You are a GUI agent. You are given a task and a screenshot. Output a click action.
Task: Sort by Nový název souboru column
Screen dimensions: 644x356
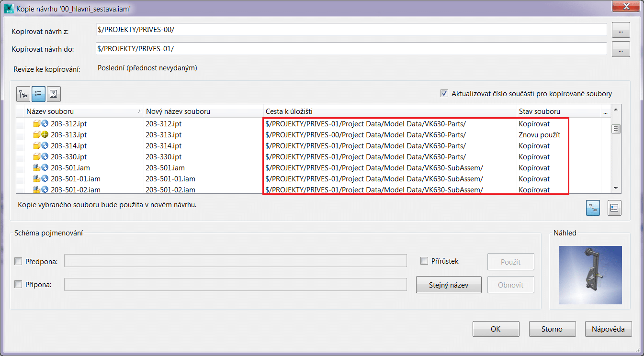tap(203, 111)
